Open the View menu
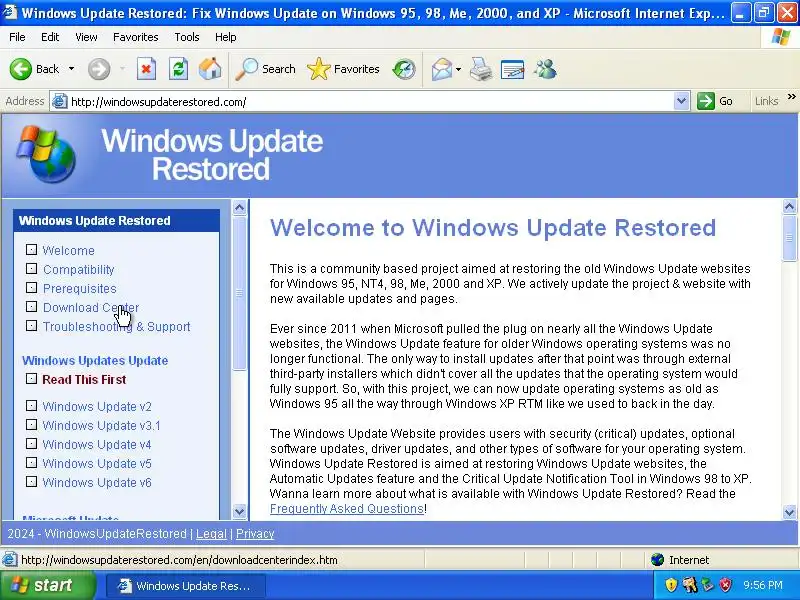 86,37
